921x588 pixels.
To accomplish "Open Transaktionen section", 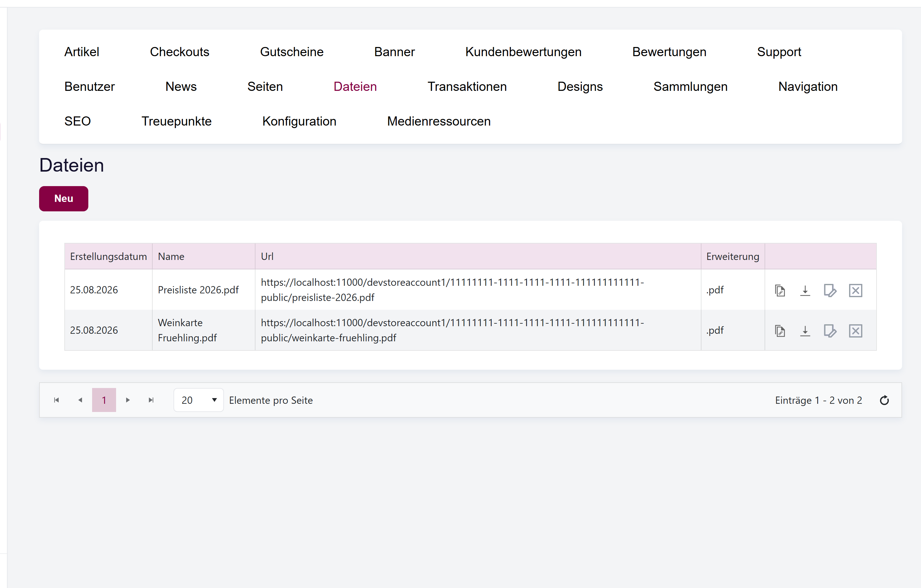I will pyautogui.click(x=467, y=86).
